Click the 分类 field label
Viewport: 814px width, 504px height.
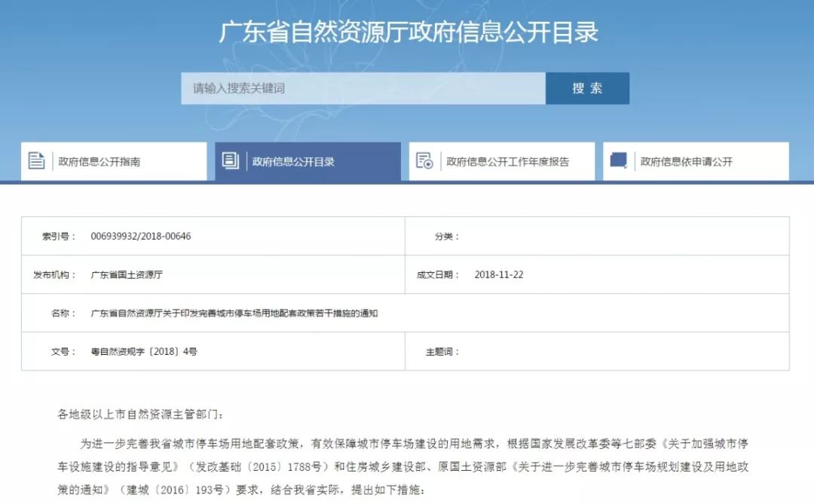[446, 237]
